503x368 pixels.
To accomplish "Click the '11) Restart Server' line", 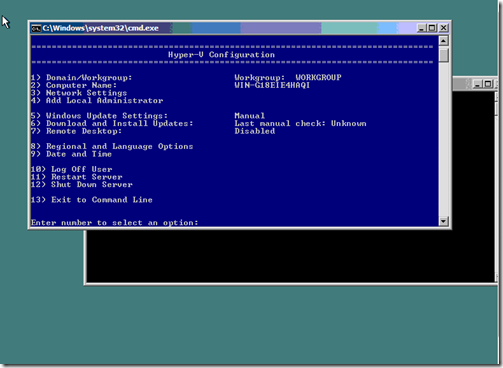I will coord(77,177).
